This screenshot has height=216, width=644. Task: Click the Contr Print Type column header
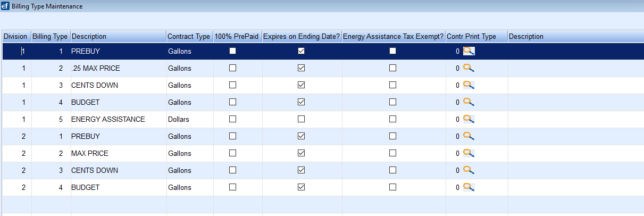point(476,37)
